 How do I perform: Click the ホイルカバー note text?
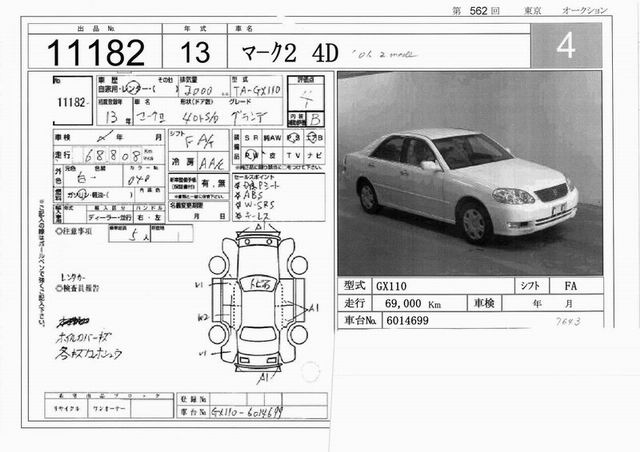(x=83, y=337)
